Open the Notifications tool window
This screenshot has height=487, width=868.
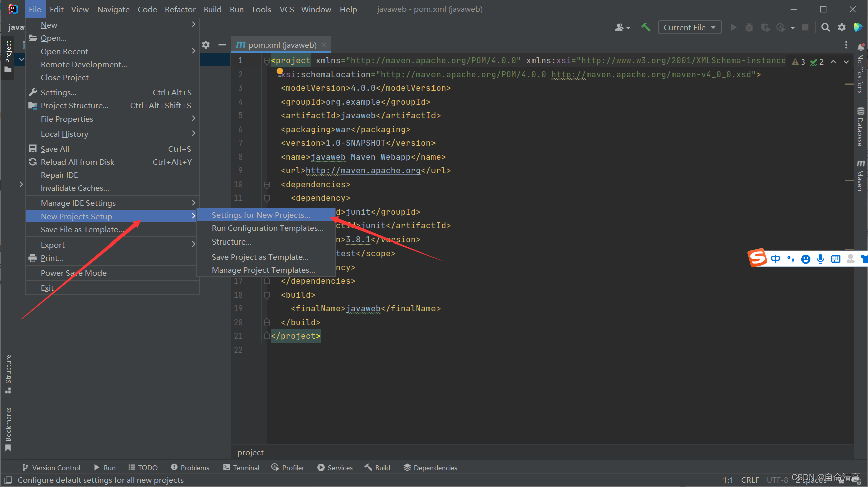[860, 69]
